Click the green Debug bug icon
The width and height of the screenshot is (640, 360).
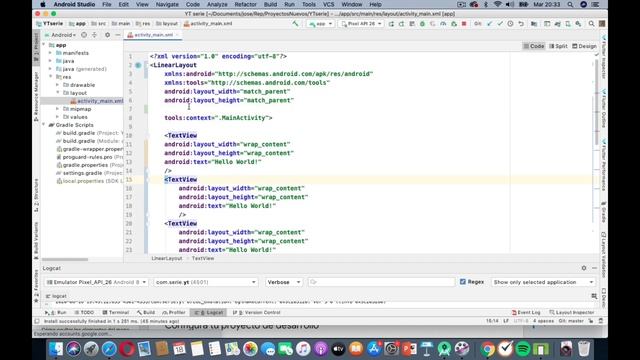click(422, 24)
